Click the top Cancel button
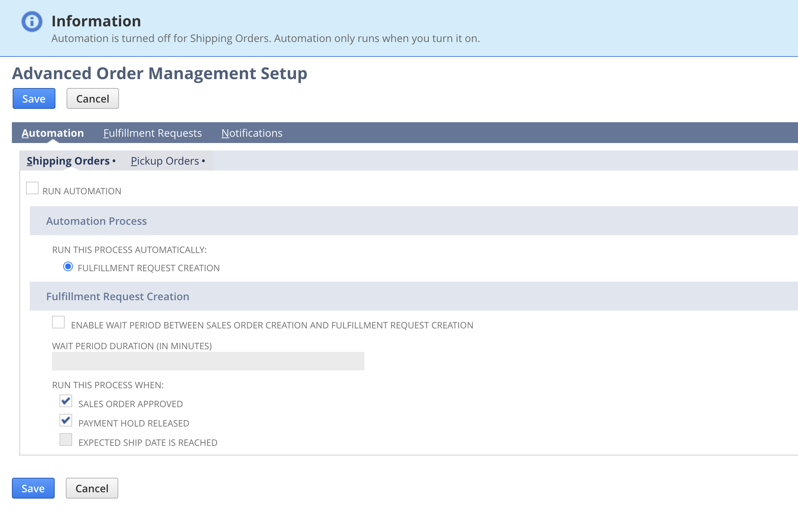Image resolution: width=798 pixels, height=532 pixels. [93, 98]
